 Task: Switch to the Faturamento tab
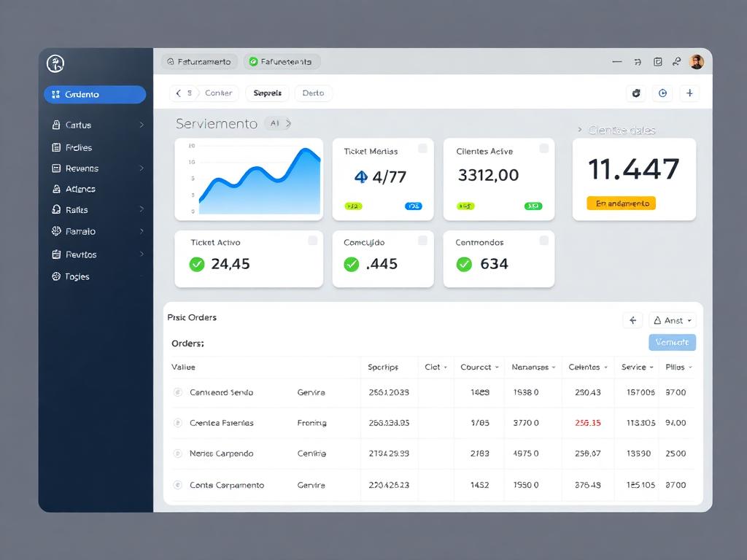(x=199, y=61)
